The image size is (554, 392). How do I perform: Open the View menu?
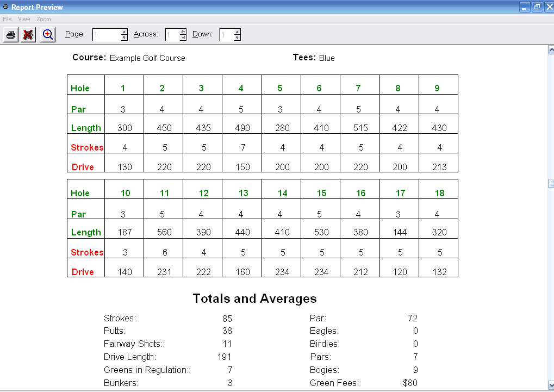point(24,18)
